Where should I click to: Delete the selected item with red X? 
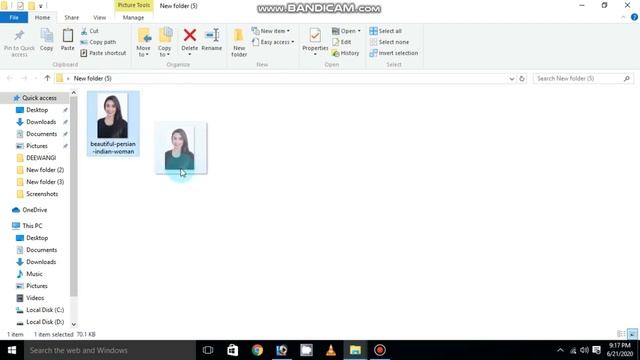click(x=189, y=42)
